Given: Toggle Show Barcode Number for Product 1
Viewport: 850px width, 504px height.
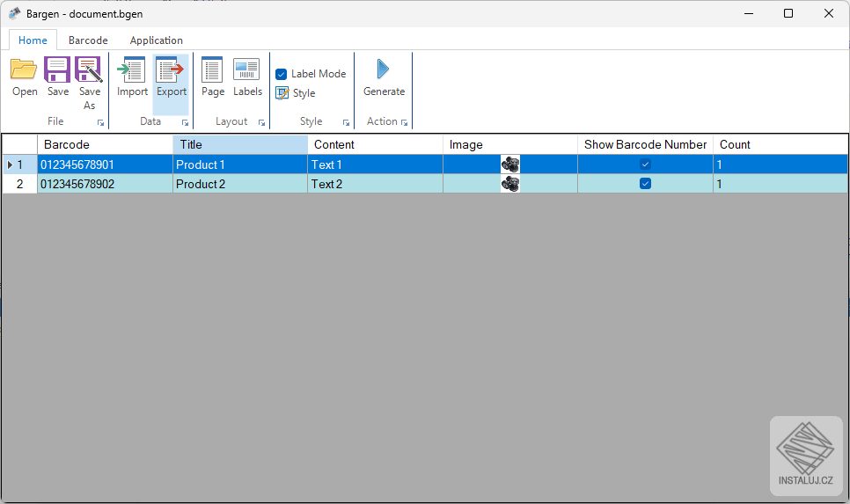Looking at the screenshot, I should pos(645,164).
